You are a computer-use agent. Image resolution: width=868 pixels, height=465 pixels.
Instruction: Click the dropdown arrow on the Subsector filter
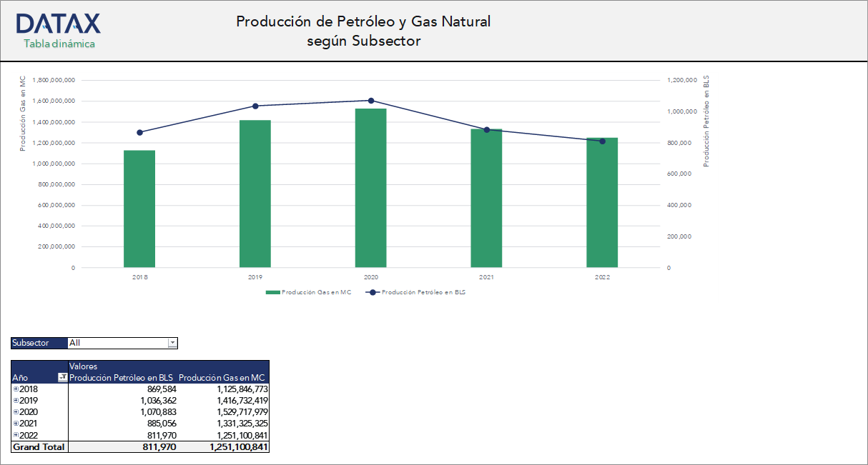[172, 343]
